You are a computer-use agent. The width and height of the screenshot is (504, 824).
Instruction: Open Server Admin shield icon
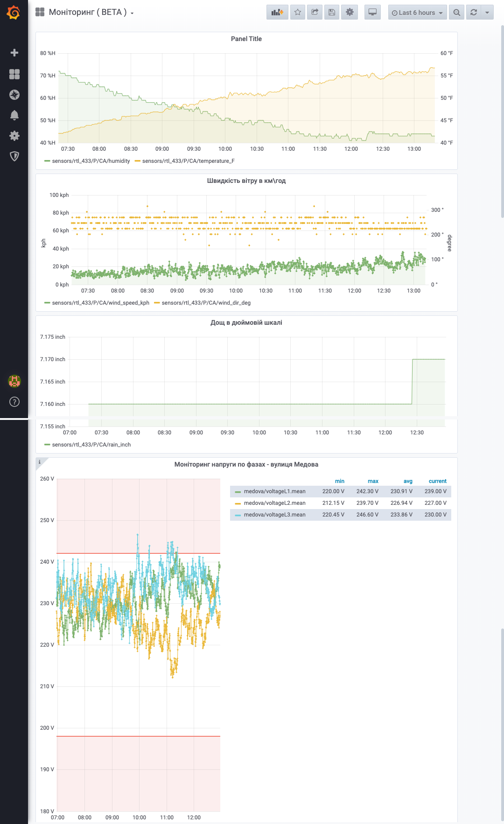14,156
